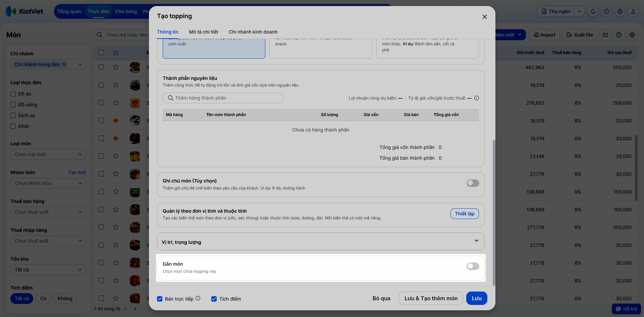Open the Thu ngân dropdown arrow
The height and width of the screenshot is (317, 644).
click(x=580, y=11)
